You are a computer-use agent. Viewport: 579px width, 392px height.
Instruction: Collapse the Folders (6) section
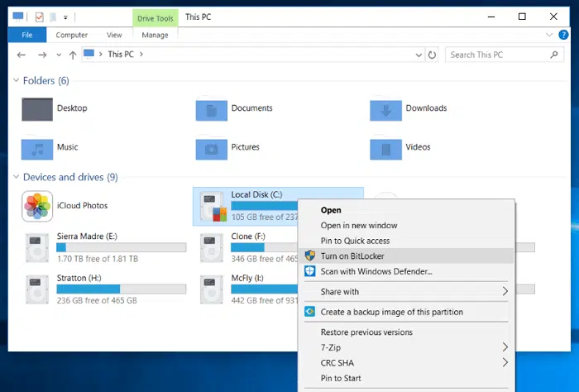pyautogui.click(x=17, y=81)
